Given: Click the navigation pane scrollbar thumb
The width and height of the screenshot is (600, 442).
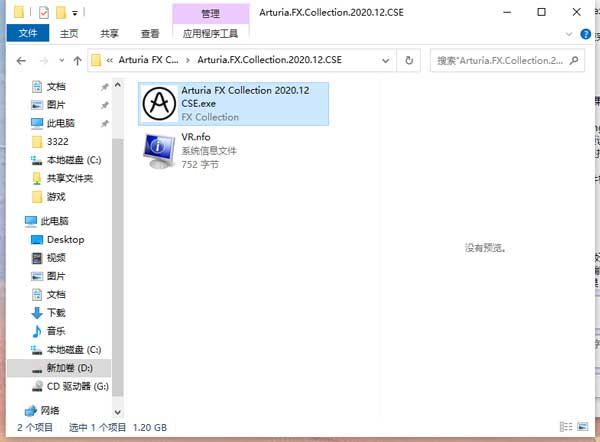Looking at the screenshot, I should pyautogui.click(x=118, y=268).
